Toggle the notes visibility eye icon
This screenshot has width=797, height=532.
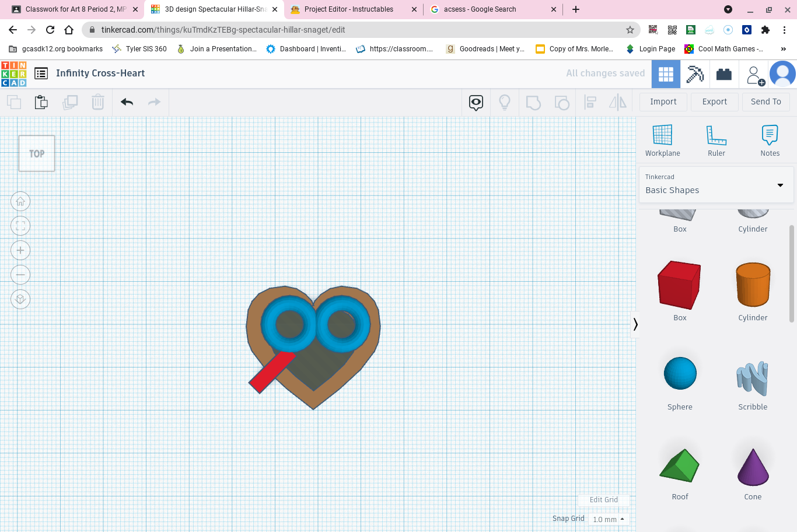[476, 103]
